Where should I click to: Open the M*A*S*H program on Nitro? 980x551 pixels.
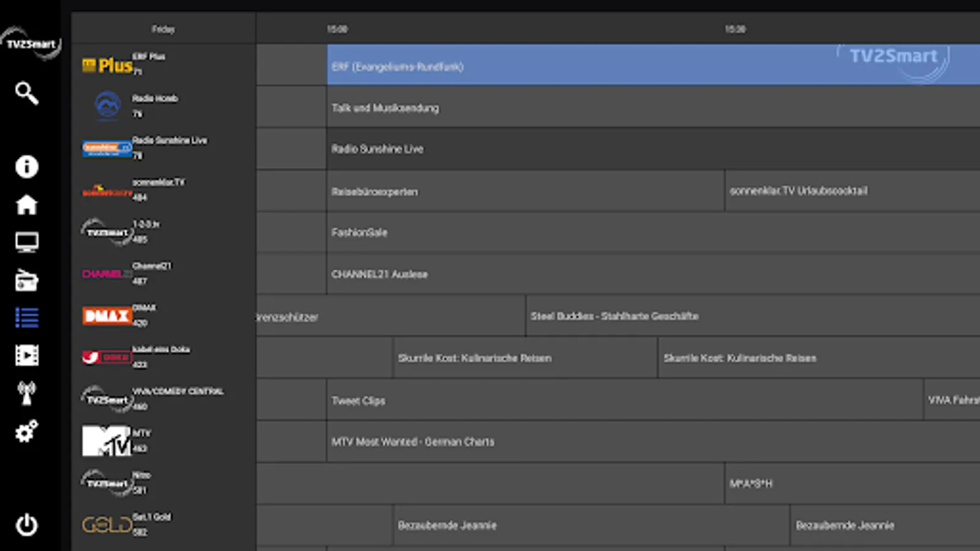click(853, 484)
